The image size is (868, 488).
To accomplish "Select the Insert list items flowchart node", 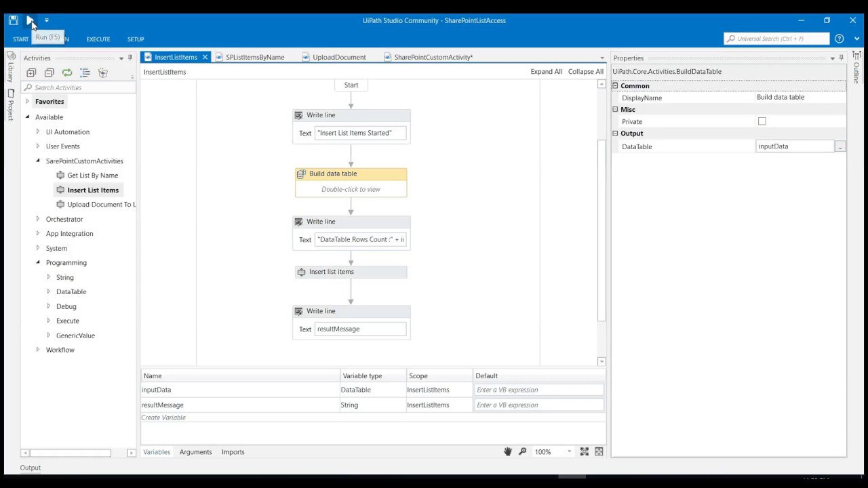I will 351,272.
